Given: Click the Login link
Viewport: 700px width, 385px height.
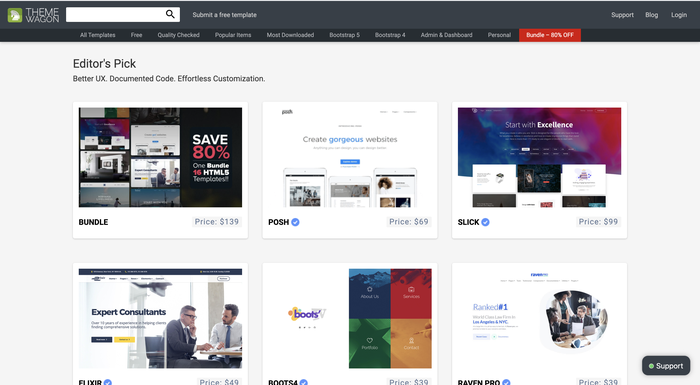Looking at the screenshot, I should [x=679, y=15].
